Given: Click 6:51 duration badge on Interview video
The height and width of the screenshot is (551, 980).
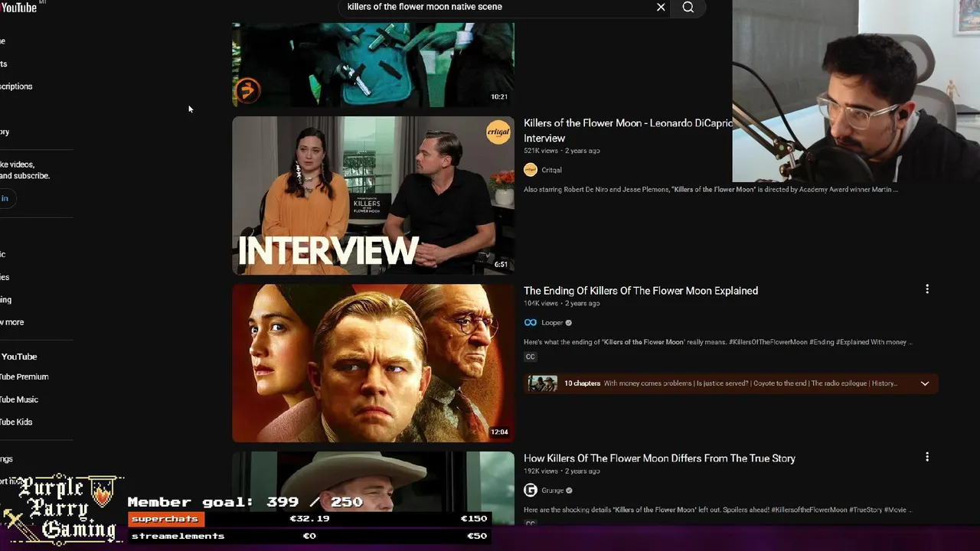Looking at the screenshot, I should click(x=501, y=265).
